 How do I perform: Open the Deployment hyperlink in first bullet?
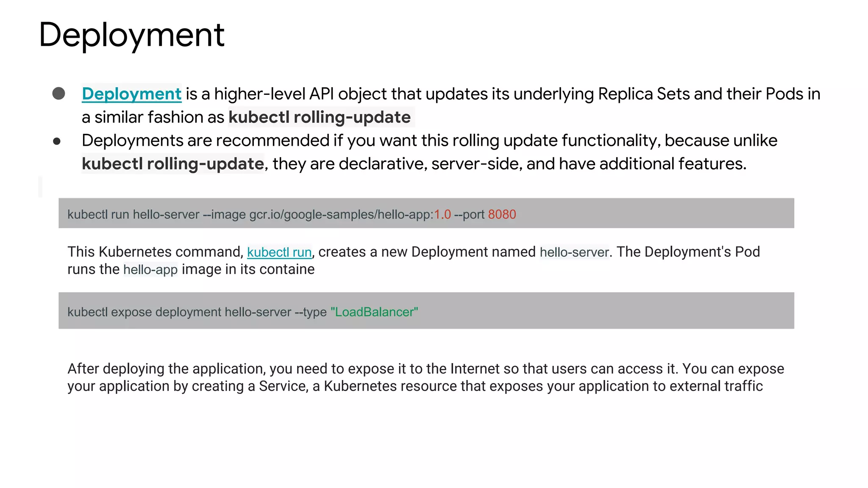tap(131, 94)
